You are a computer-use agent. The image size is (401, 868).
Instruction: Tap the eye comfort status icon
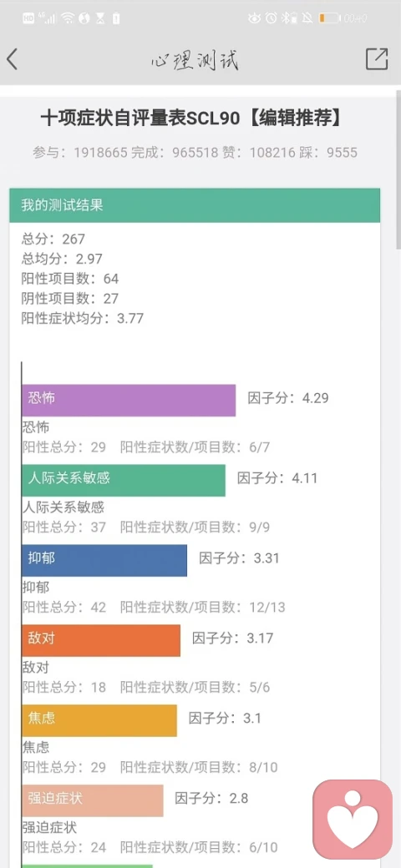[x=255, y=18]
